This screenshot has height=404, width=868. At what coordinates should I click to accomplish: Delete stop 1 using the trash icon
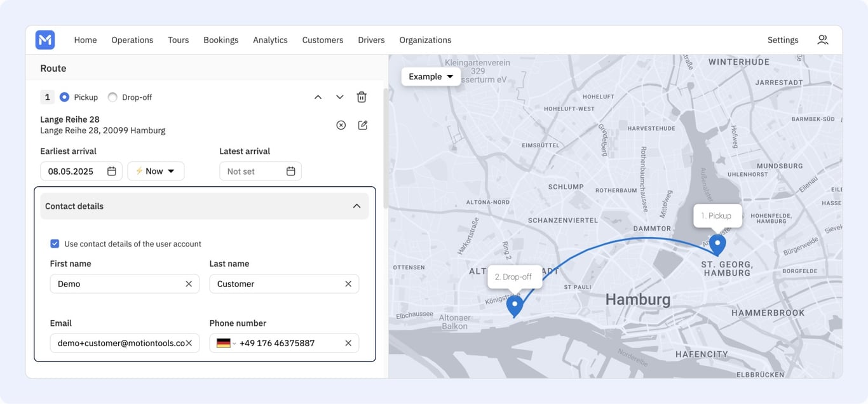coord(362,97)
